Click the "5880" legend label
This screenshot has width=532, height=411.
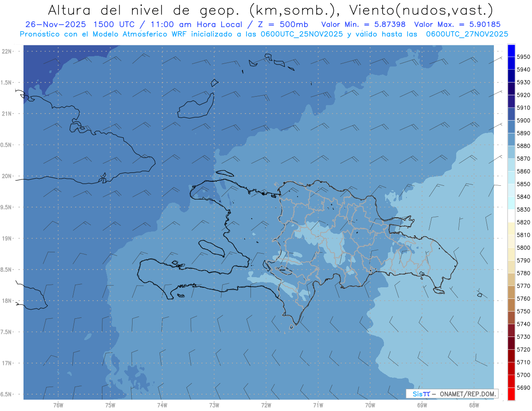(x=524, y=146)
